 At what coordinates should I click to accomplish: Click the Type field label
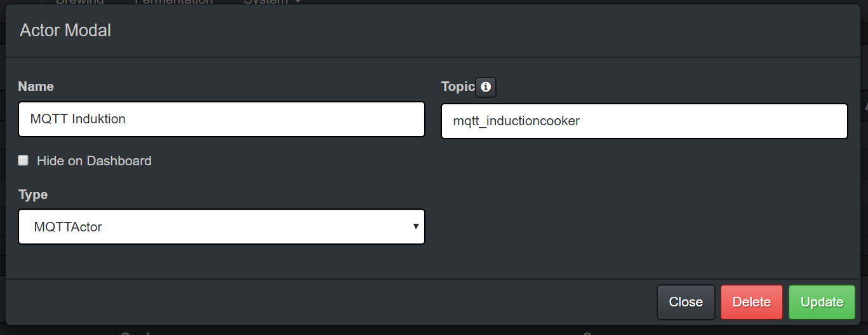33,195
